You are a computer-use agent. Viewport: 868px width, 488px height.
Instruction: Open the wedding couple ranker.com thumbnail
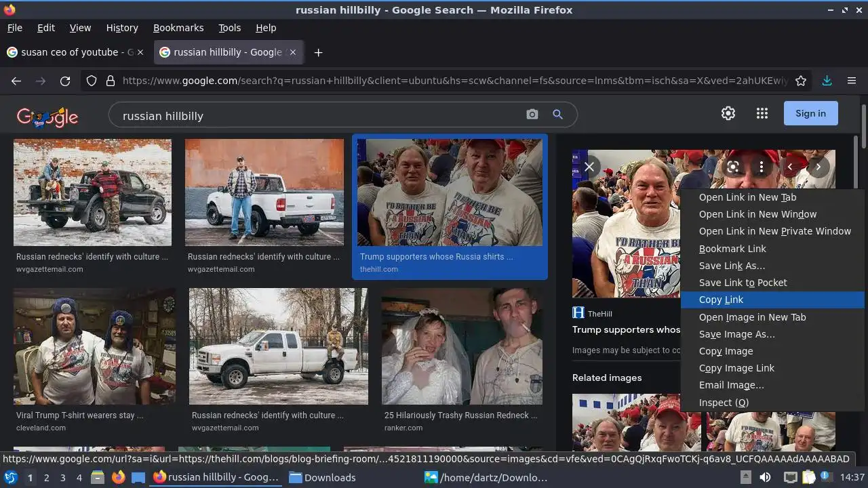(x=462, y=346)
